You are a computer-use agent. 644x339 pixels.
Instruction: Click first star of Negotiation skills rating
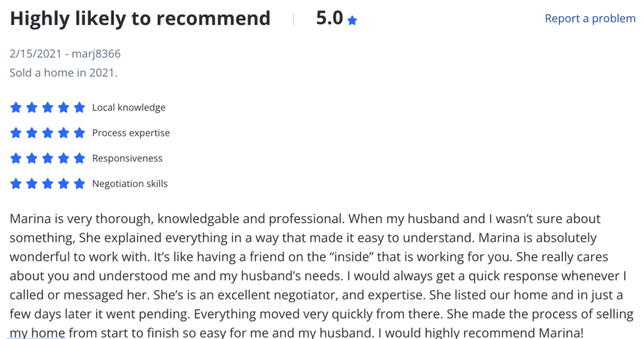(16, 184)
